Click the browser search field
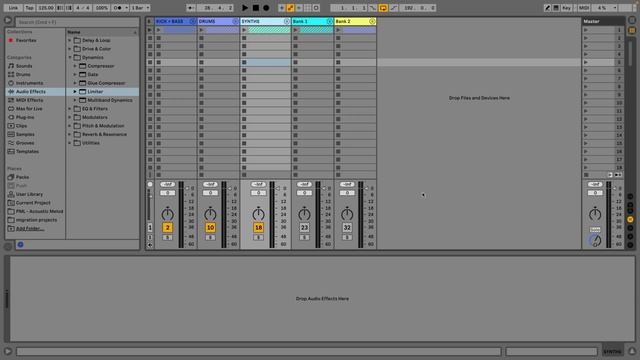This screenshot has height=360, width=640. click(x=78, y=22)
